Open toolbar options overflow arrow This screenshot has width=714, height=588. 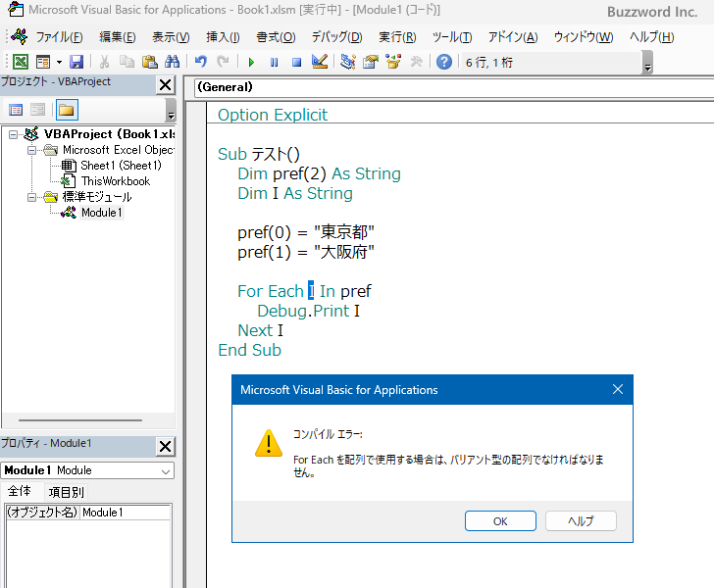[x=647, y=63]
